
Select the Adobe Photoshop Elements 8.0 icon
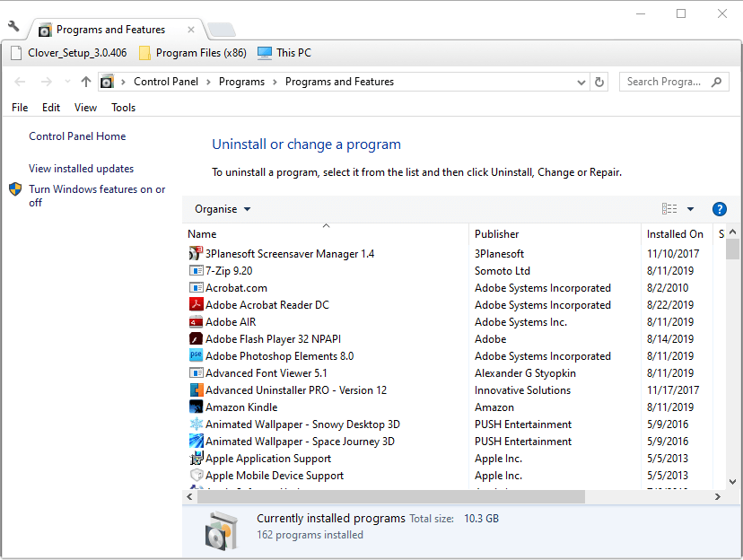(x=196, y=355)
